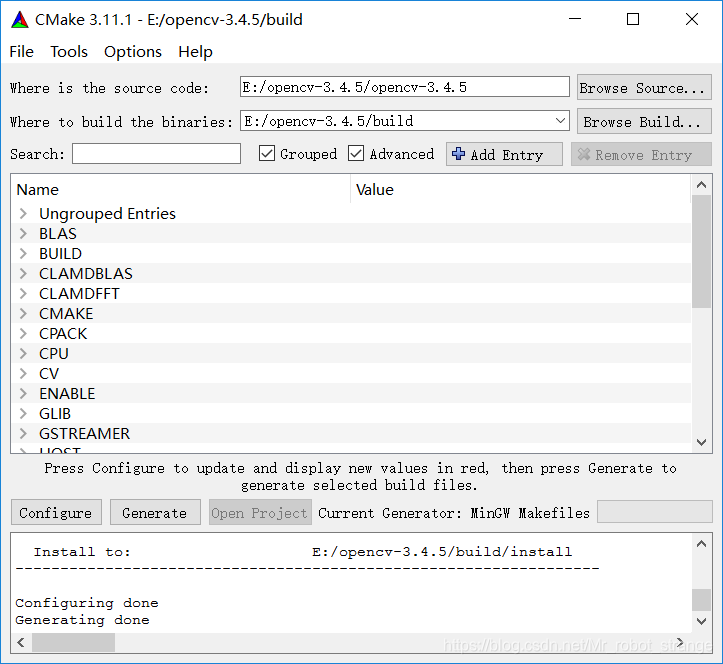Expand the CLAMDFFT group

pyautogui.click(x=23, y=294)
